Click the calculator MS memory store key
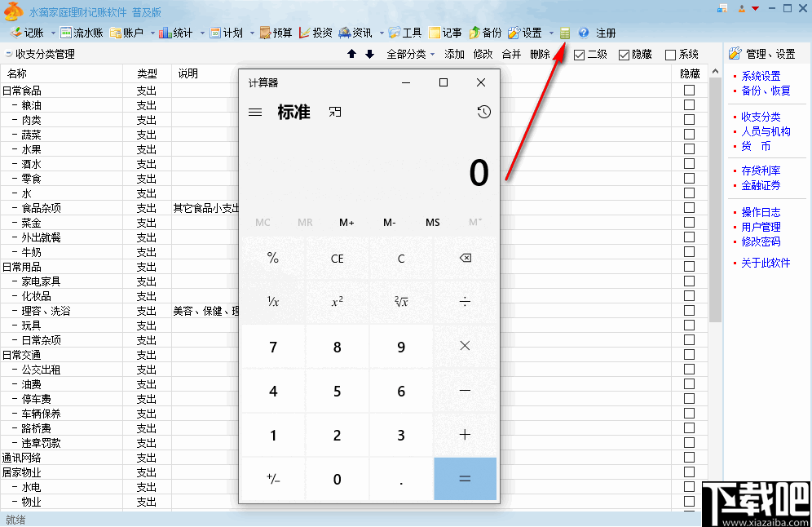The height and width of the screenshot is (527, 812). tap(432, 223)
